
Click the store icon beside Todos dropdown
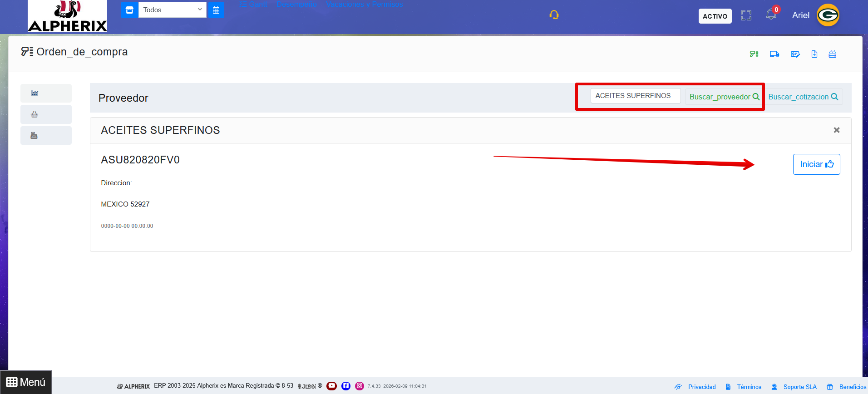(129, 10)
